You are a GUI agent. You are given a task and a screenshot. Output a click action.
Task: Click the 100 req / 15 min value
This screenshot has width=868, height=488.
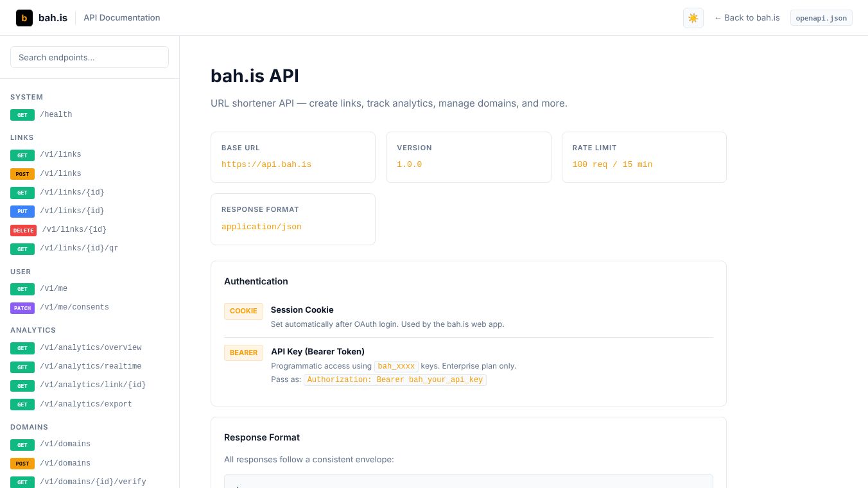coord(612,164)
